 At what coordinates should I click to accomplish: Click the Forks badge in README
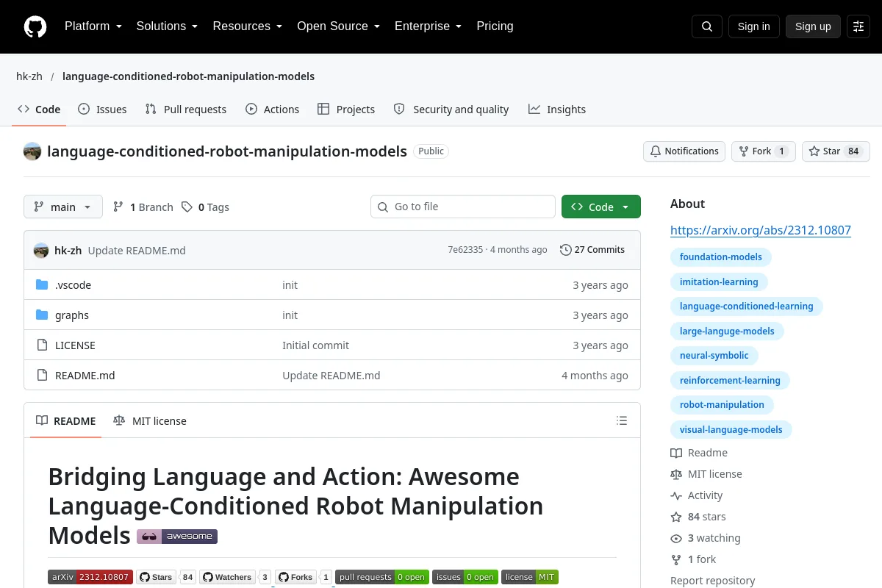point(304,577)
